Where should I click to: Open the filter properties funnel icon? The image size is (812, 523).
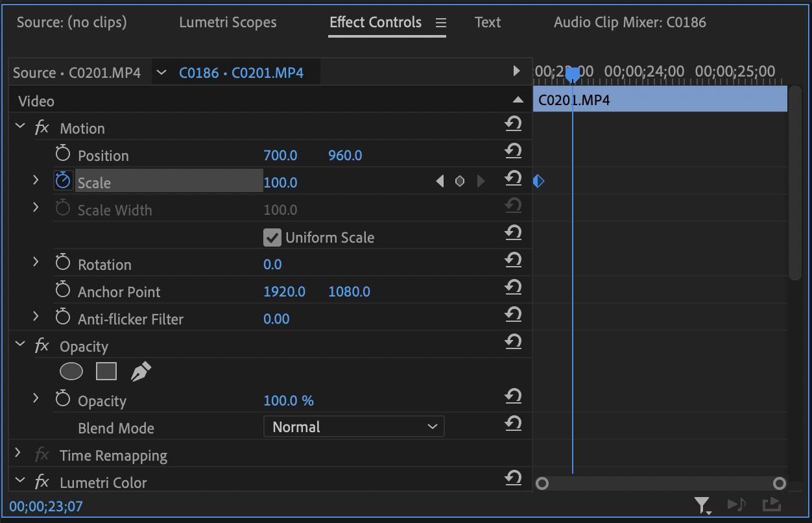click(x=702, y=504)
